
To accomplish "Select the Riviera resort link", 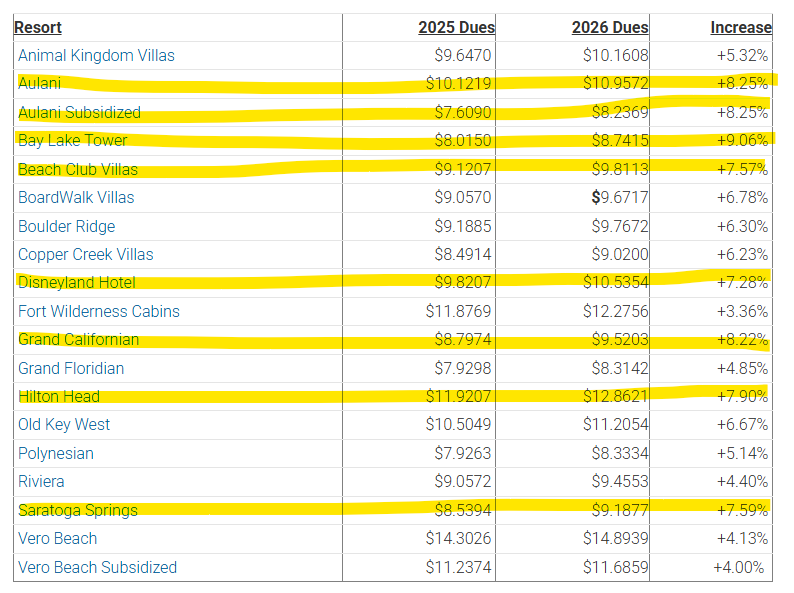I will [41, 482].
